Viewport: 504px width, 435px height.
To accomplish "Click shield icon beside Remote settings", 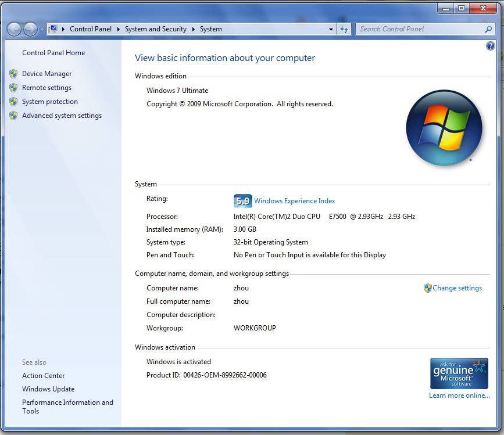I will 13,88.
